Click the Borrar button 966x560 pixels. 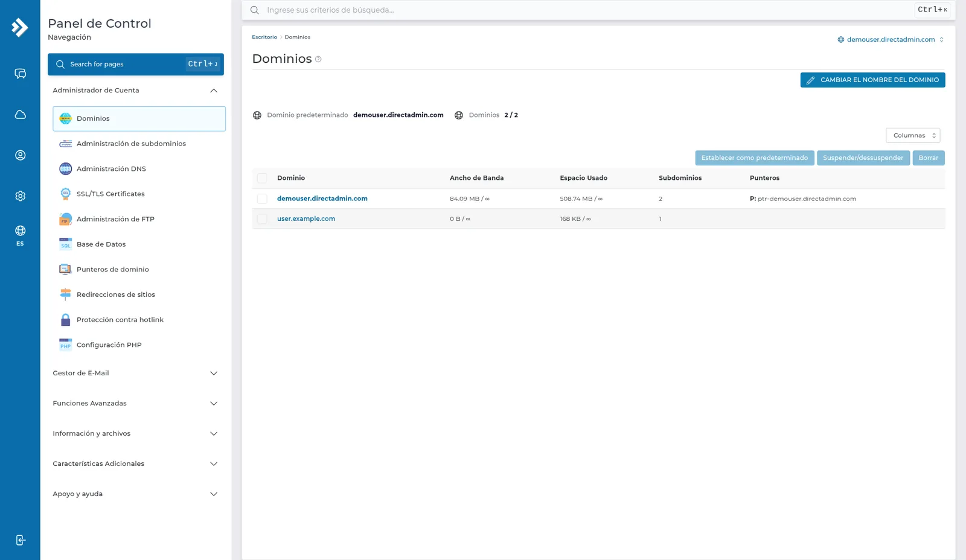pyautogui.click(x=929, y=158)
